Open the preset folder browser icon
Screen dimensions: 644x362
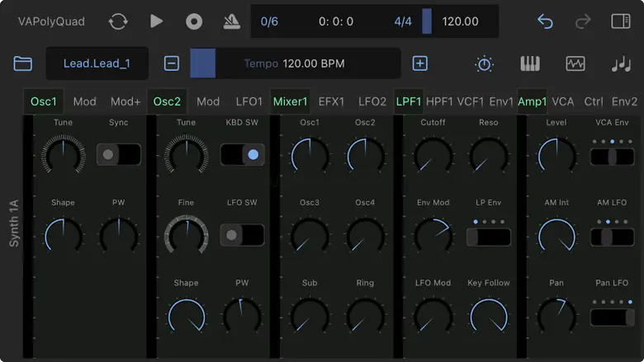[x=22, y=63]
